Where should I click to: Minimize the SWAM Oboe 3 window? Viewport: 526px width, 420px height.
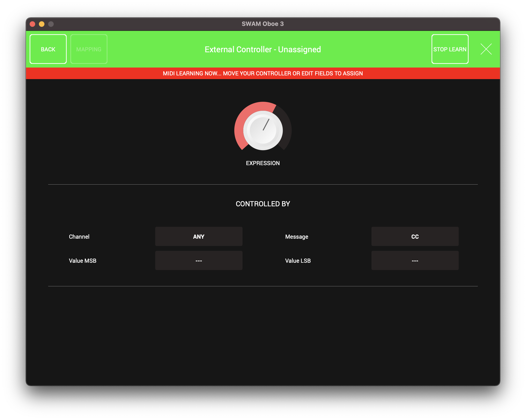[42, 24]
